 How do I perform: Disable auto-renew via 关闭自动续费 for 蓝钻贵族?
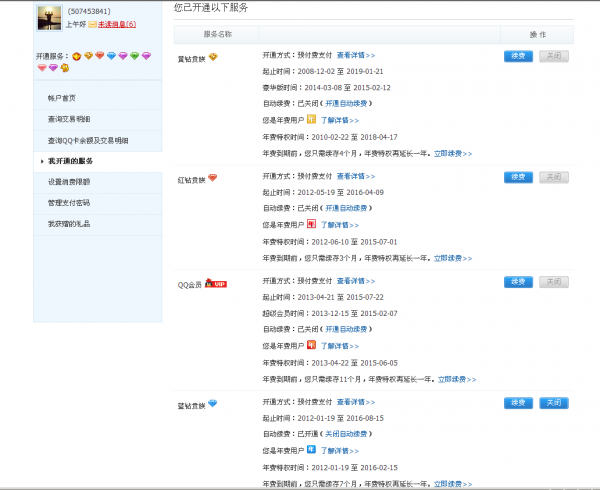[x=346, y=434]
